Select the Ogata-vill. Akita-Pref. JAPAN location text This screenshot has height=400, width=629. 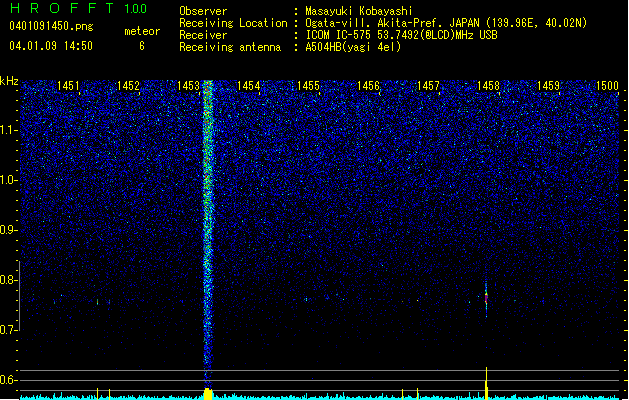pyautogui.click(x=446, y=23)
